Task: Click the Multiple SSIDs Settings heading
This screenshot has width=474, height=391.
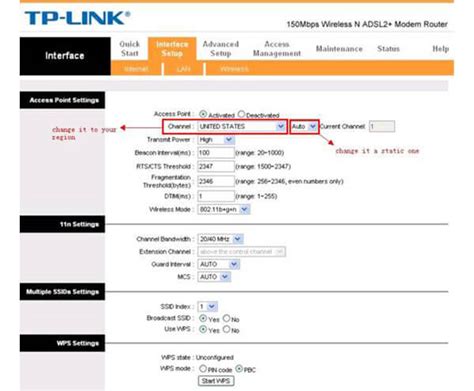Action: click(62, 292)
